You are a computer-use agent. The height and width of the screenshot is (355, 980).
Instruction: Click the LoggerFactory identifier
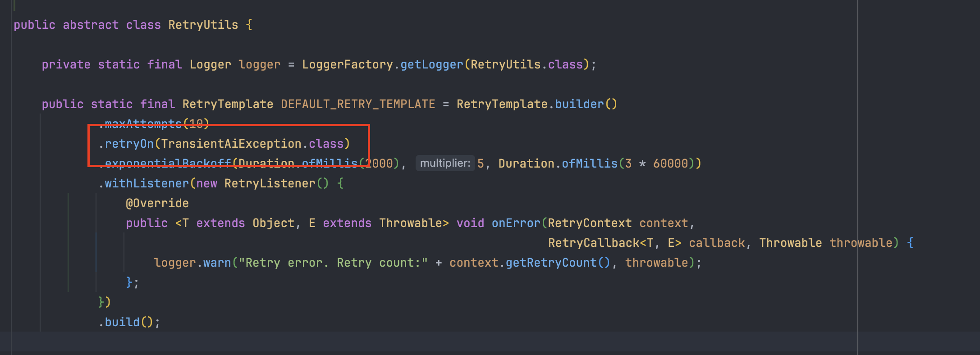348,64
